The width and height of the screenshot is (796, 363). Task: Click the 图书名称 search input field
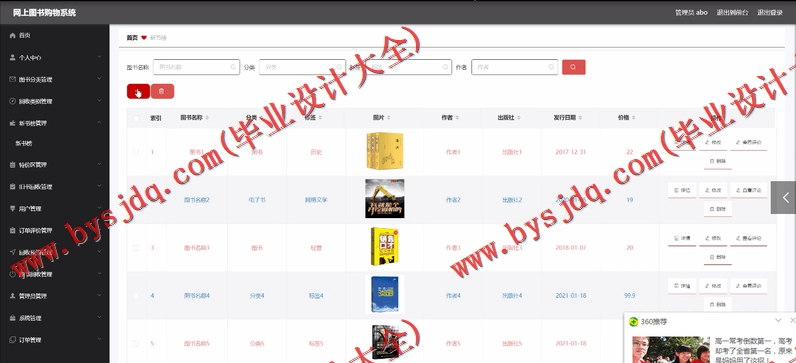pos(196,67)
